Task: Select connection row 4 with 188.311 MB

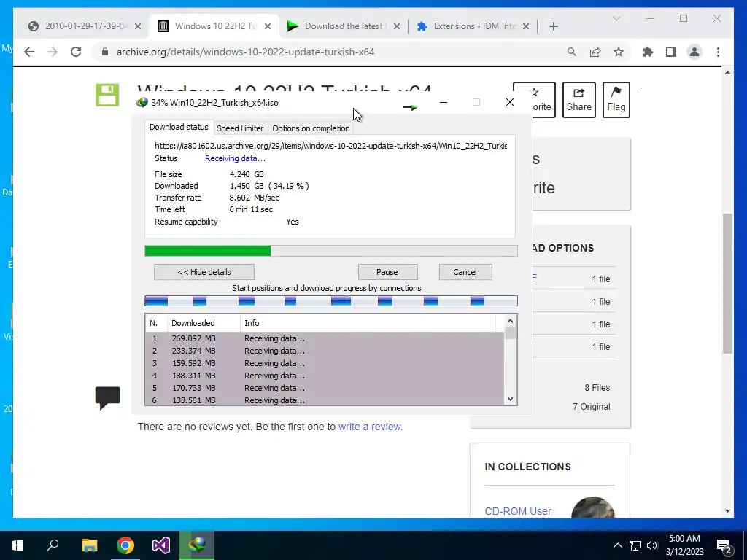Action: pyautogui.click(x=325, y=376)
